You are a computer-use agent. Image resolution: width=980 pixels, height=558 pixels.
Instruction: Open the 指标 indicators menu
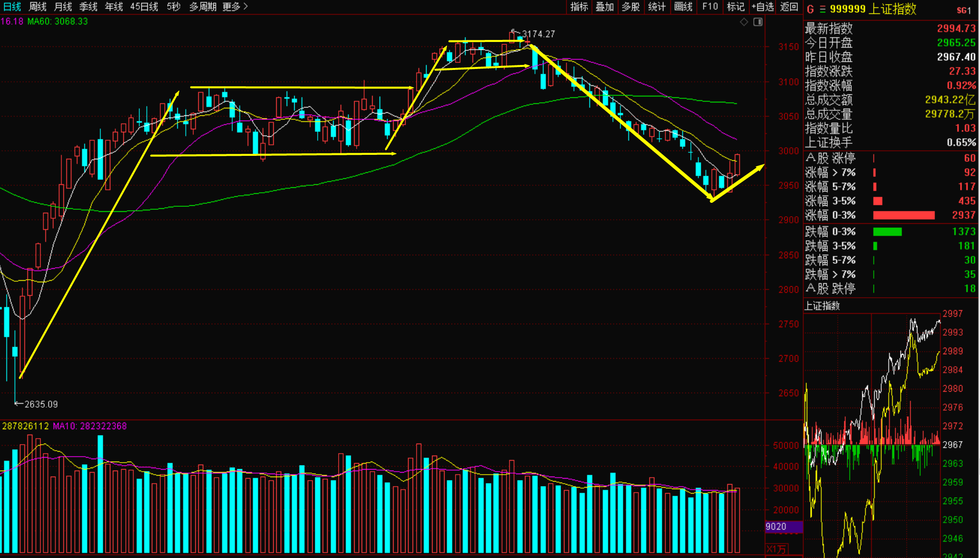[579, 6]
